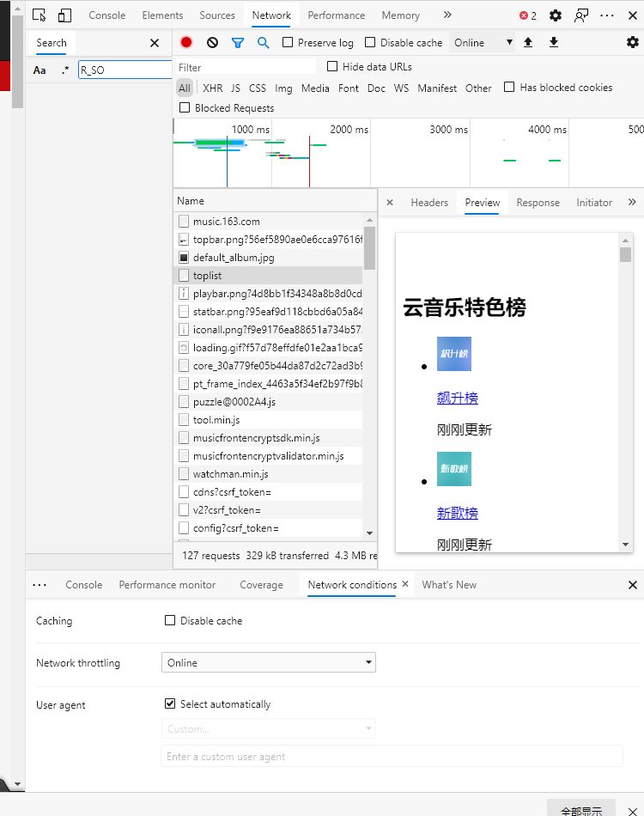This screenshot has width=644, height=816.
Task: Open the Memory panel tab
Action: 400,15
